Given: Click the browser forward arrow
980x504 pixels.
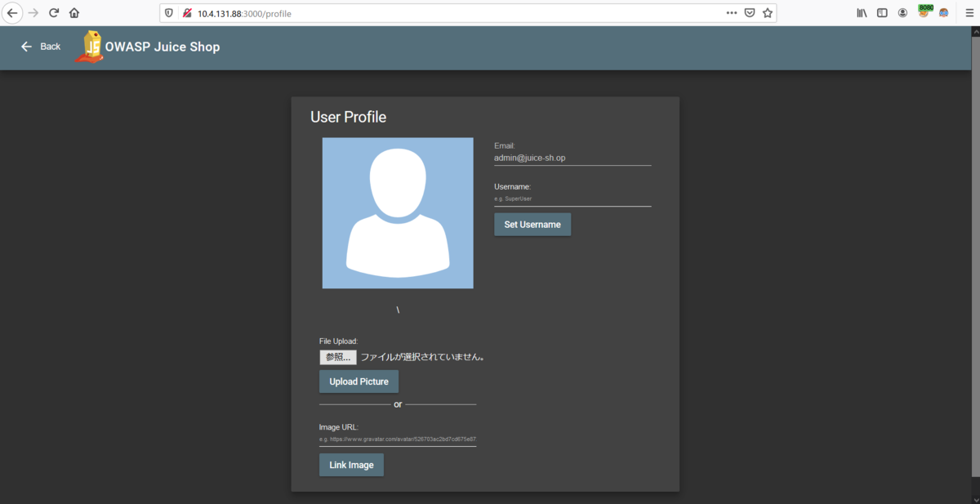Looking at the screenshot, I should [33, 13].
